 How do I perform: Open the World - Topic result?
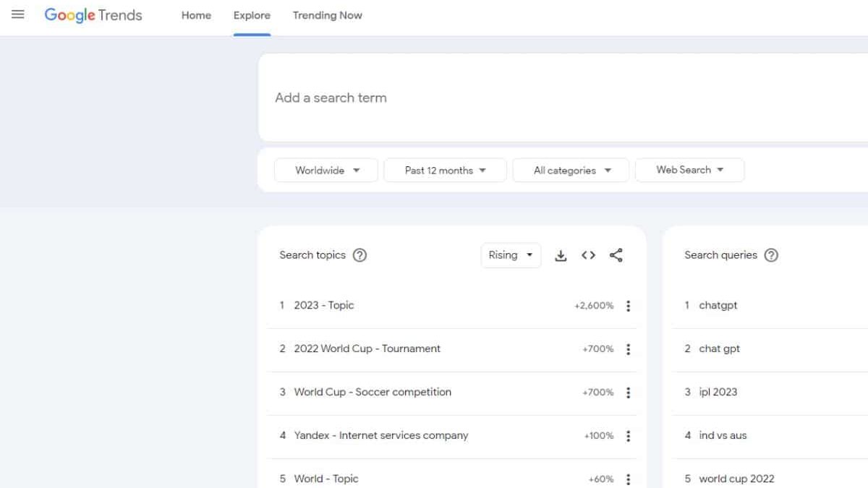click(326, 479)
